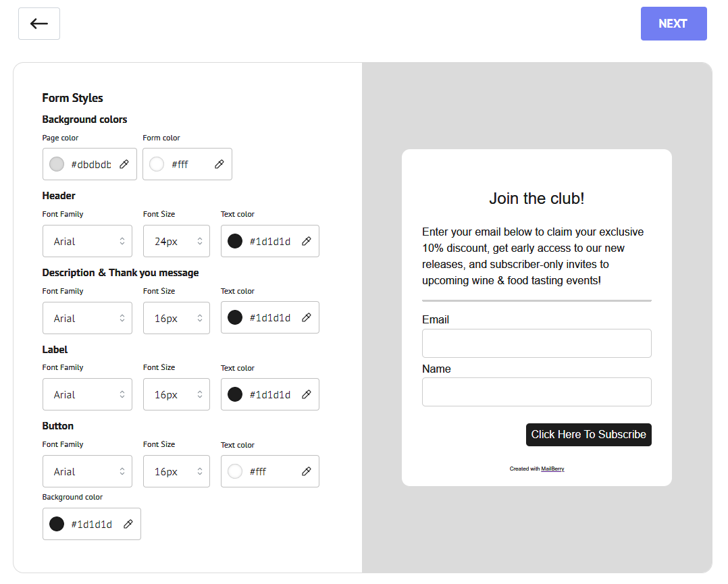Expand the Description Font Family dropdown
This screenshot has height=584, width=728.
(87, 318)
